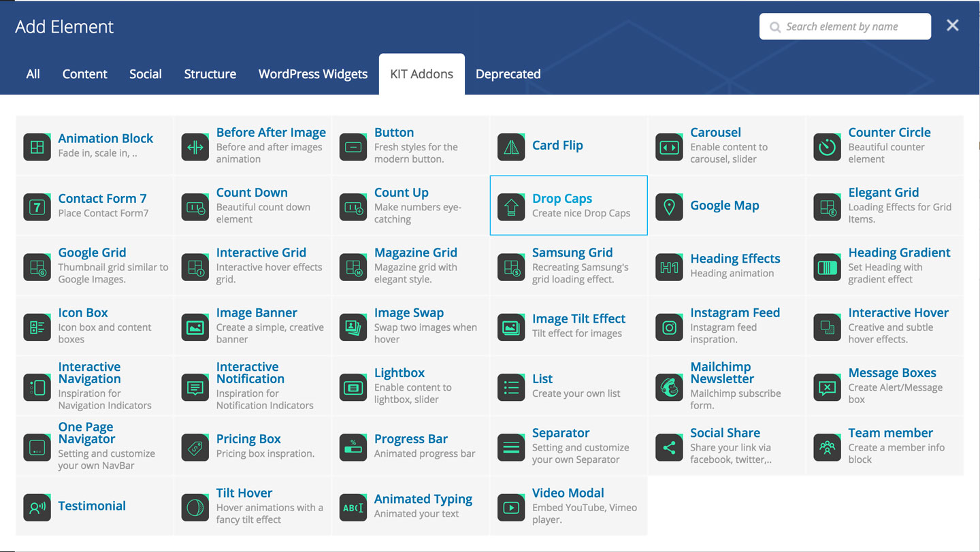
Task: Click the 'Place Contact Form7' description
Action: [x=103, y=213]
